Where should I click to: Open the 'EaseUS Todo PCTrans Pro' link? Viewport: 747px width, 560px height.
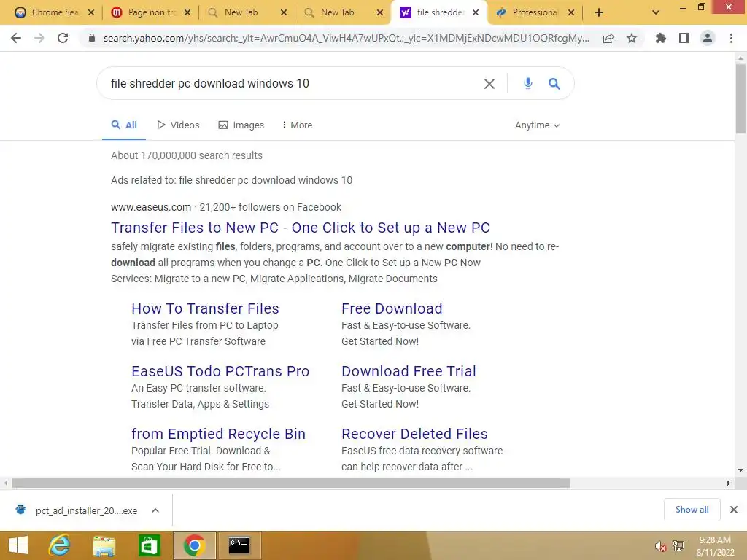pos(220,371)
